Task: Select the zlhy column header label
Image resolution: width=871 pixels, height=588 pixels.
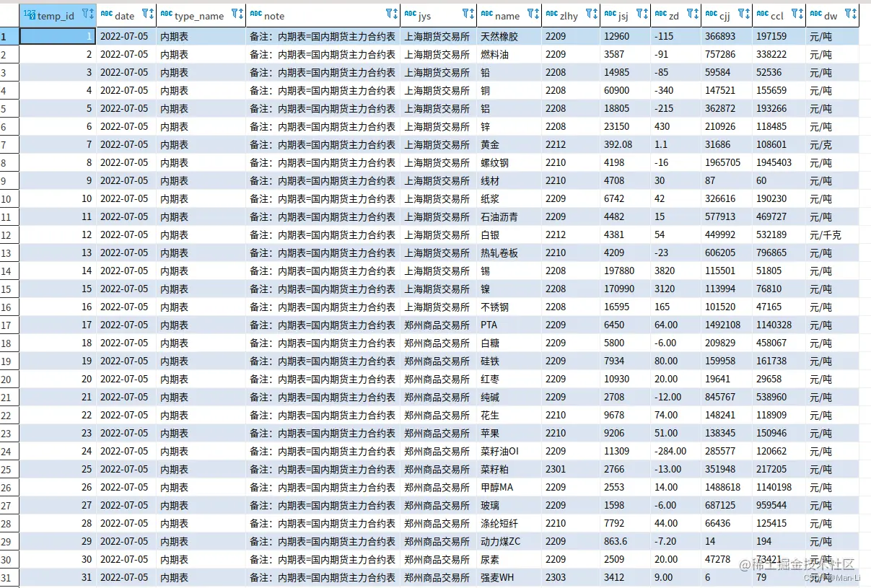Action: coord(569,16)
